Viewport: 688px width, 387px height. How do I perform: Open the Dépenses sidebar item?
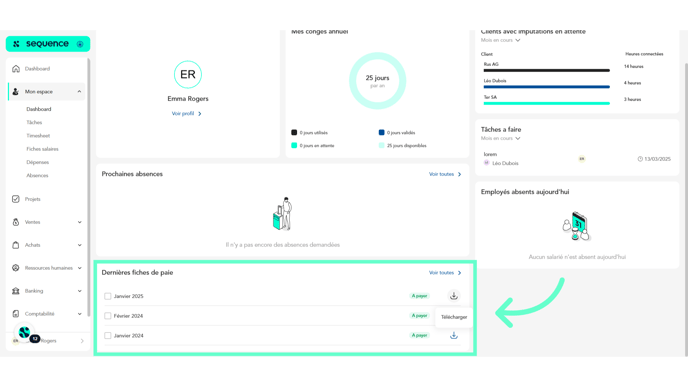[38, 162]
